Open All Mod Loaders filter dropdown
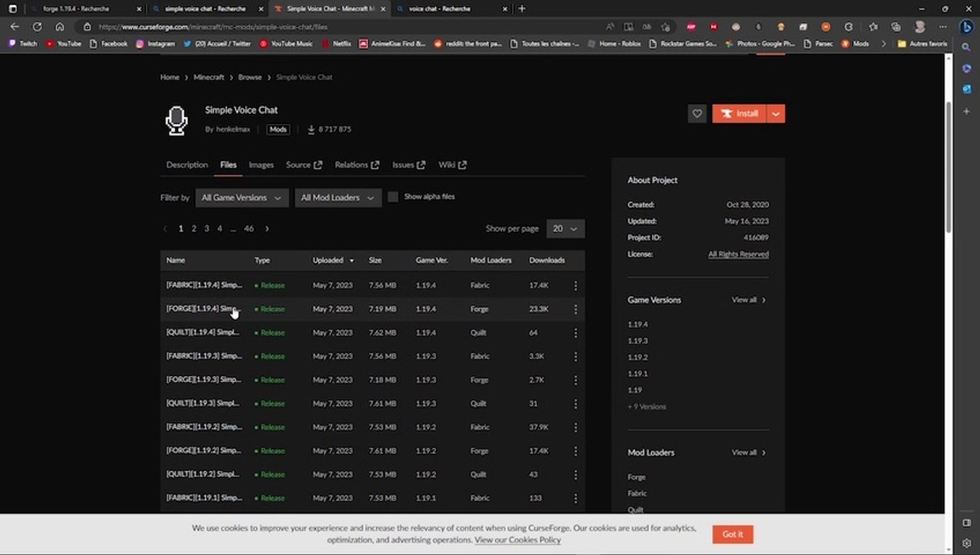Image resolution: width=980 pixels, height=555 pixels. tap(337, 198)
